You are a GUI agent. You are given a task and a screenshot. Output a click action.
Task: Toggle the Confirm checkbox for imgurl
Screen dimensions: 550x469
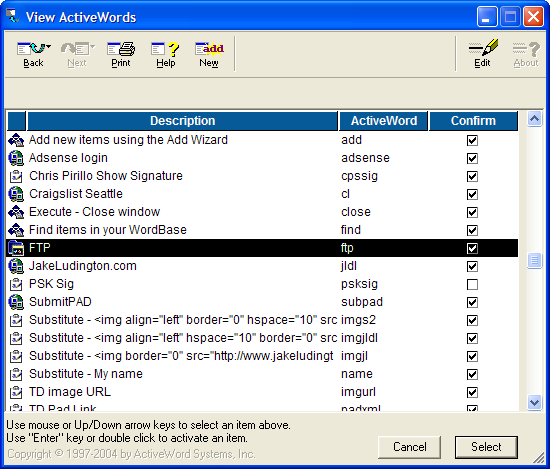tap(472, 393)
